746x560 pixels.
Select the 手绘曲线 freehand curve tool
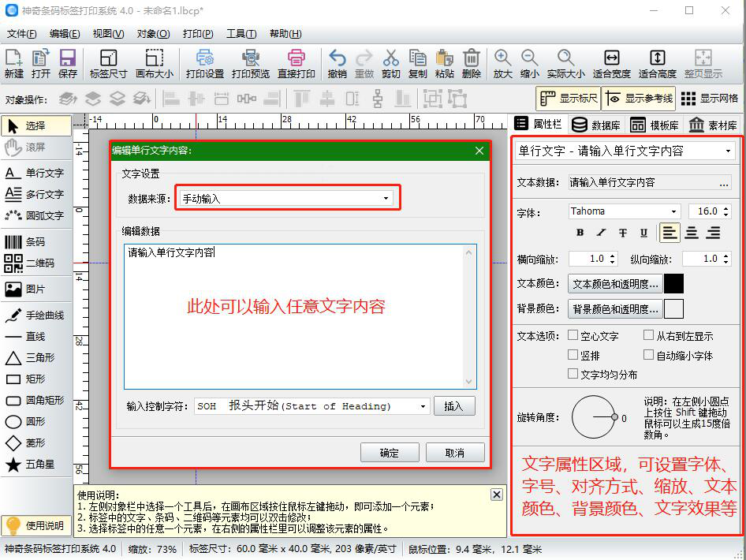pyautogui.click(x=36, y=315)
